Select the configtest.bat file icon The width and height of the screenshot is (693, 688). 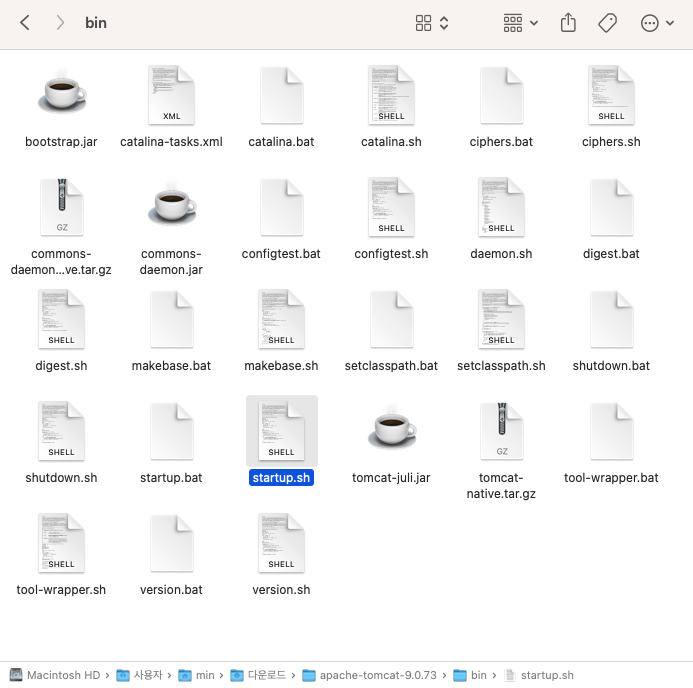tap(282, 207)
